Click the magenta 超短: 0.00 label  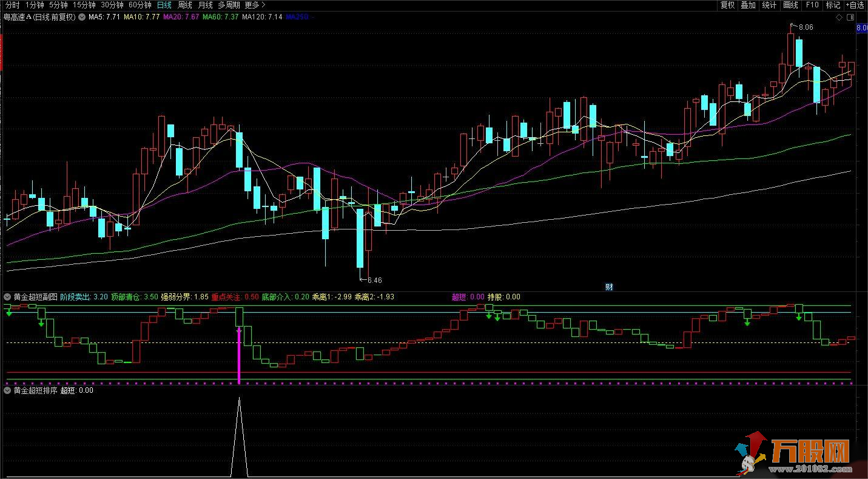pyautogui.click(x=468, y=297)
